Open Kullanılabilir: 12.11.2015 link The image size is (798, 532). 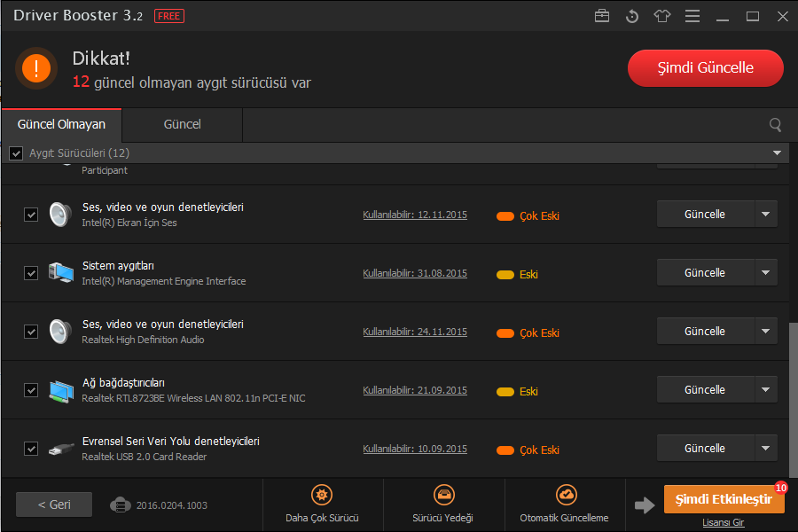click(x=415, y=215)
